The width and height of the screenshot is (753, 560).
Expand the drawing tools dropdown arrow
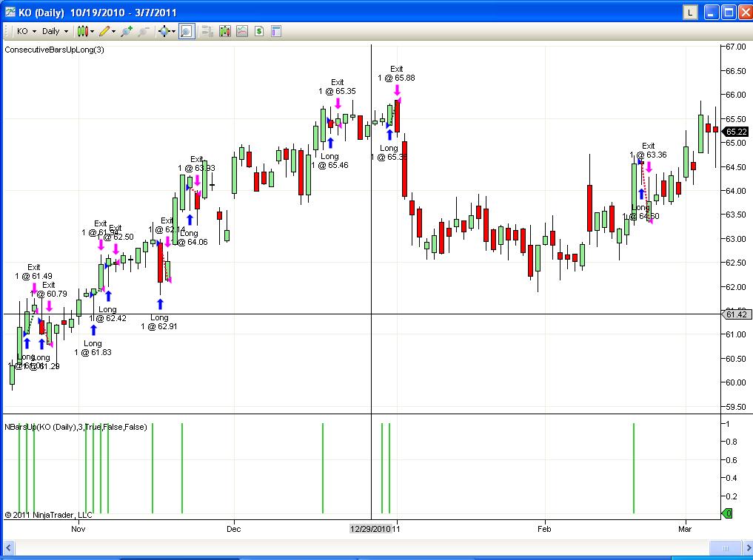click(114, 32)
